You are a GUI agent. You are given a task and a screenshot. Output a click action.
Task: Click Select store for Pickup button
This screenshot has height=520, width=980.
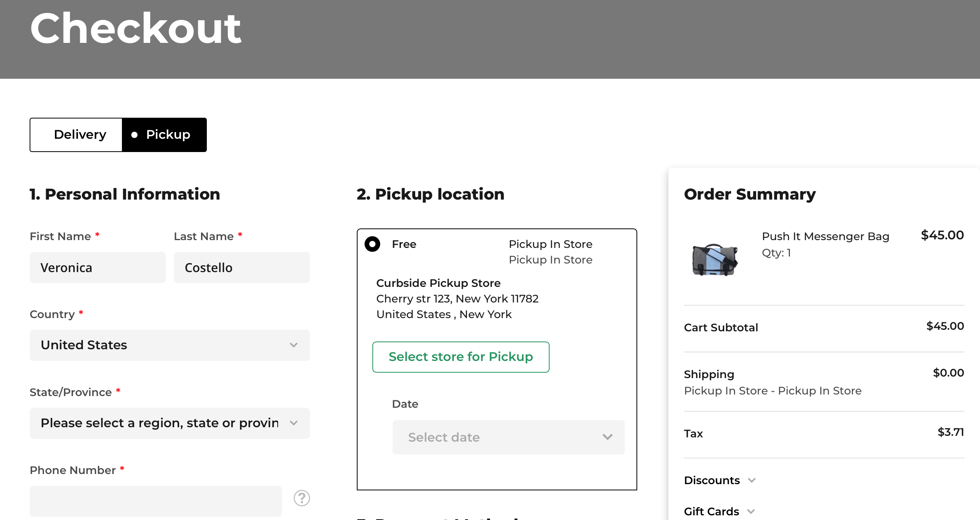coord(461,357)
